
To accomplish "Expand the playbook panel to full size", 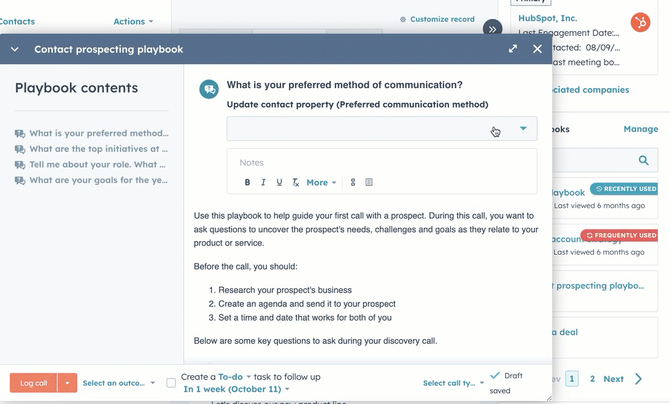I will coord(513,48).
